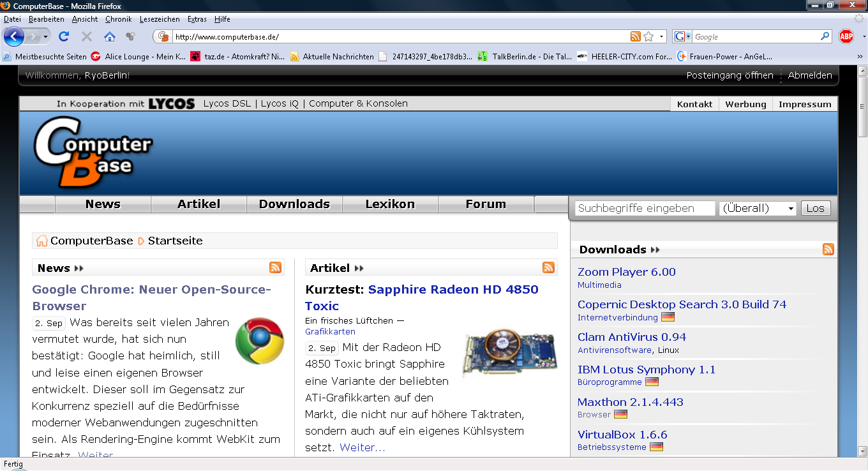Open the Kontakt page tab

tap(694, 104)
